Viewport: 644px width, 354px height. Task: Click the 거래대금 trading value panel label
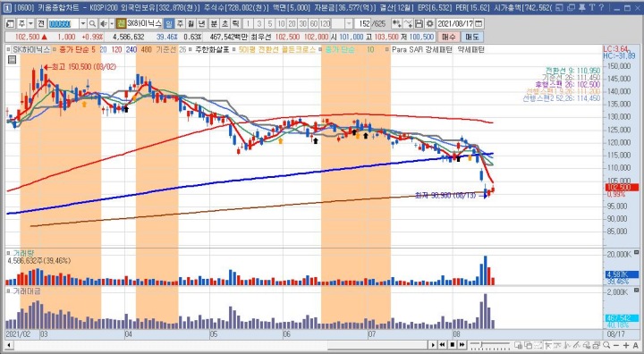[x=27, y=291]
